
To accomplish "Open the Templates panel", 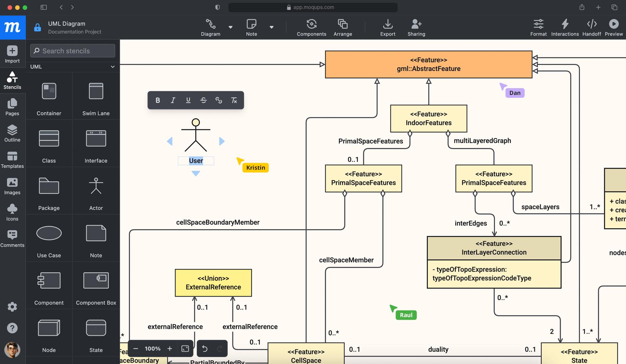I will 12,160.
